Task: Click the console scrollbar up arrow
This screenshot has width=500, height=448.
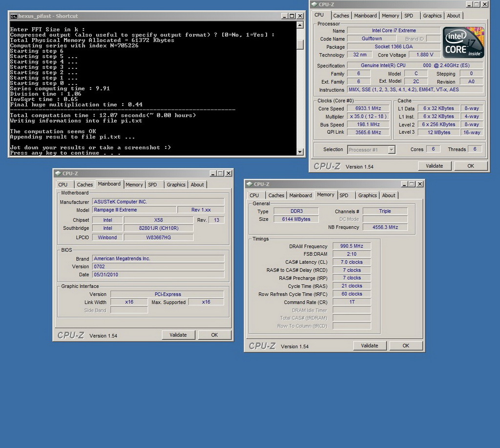Action: (x=300, y=25)
